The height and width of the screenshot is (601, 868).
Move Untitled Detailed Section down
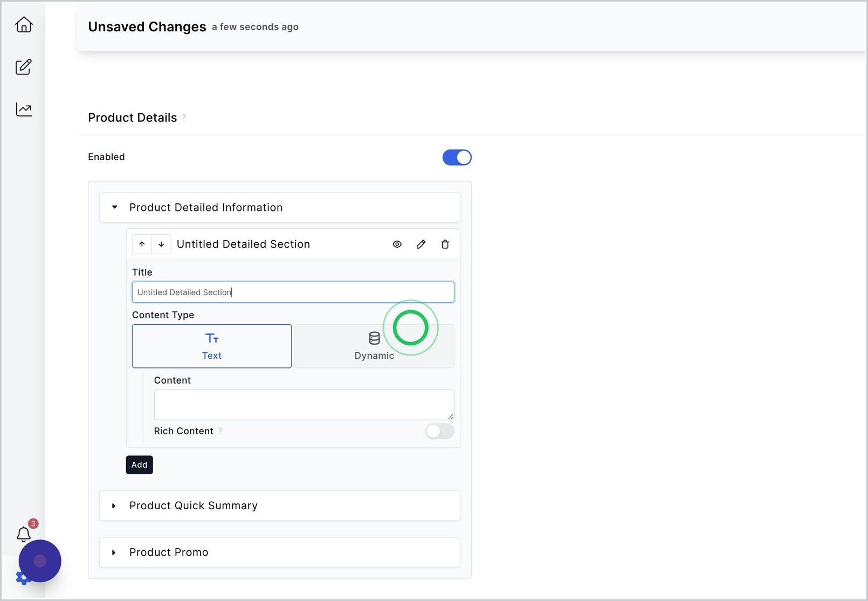161,244
